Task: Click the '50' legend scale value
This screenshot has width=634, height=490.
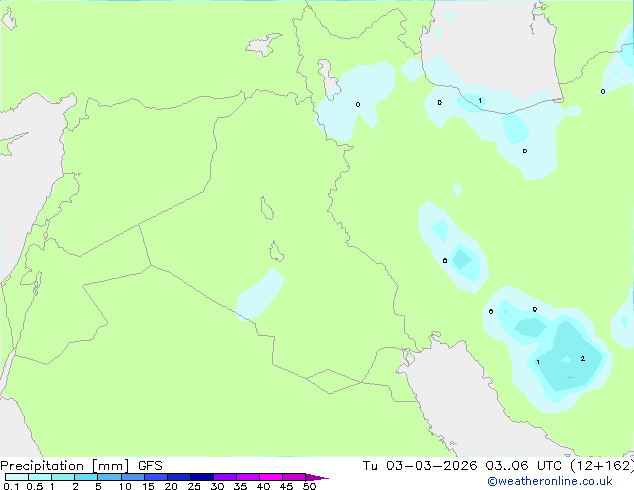Action: click(310, 486)
